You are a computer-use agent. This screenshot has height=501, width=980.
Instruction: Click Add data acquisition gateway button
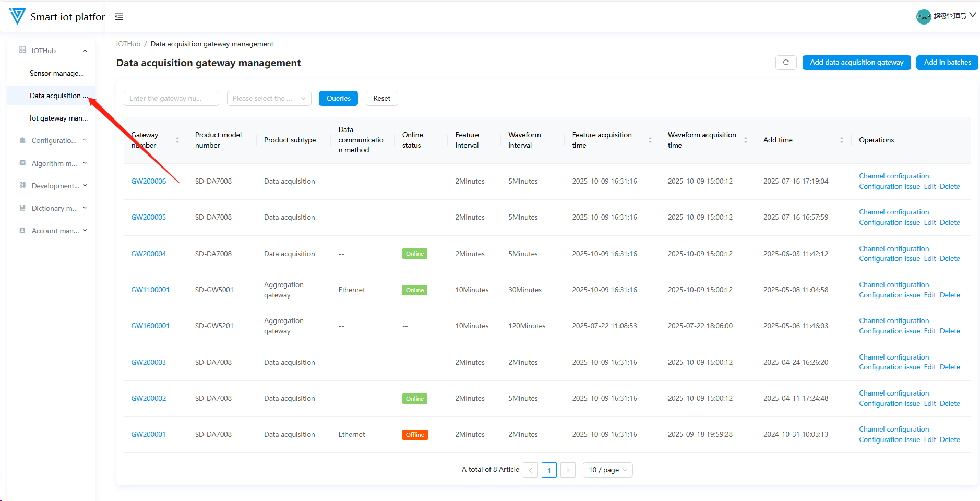pyautogui.click(x=856, y=63)
